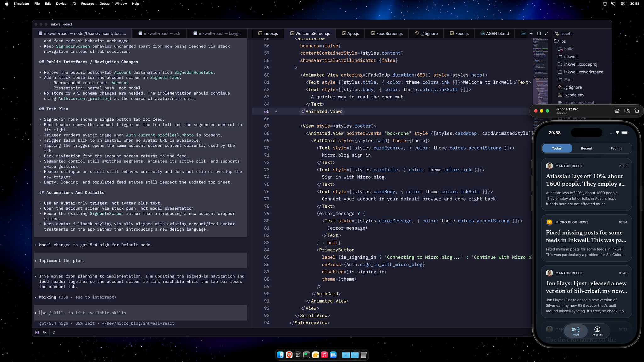Open the Debug menu in menu bar
The height and width of the screenshot is (362, 644).
(x=104, y=3)
